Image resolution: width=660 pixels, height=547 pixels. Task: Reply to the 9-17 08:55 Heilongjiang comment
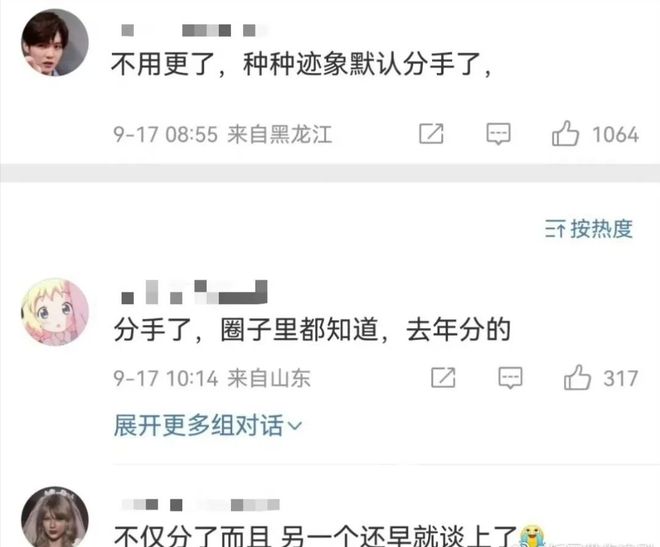[x=499, y=134]
